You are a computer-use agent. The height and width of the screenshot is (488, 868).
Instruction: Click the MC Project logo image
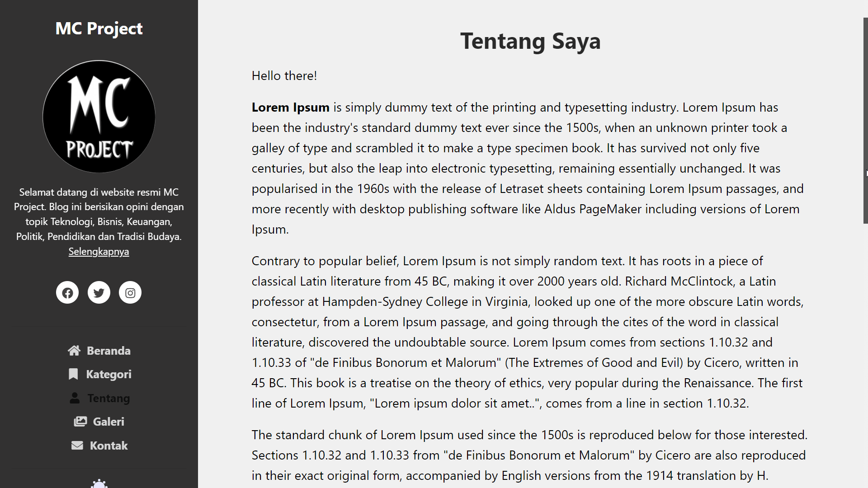pos(99,116)
